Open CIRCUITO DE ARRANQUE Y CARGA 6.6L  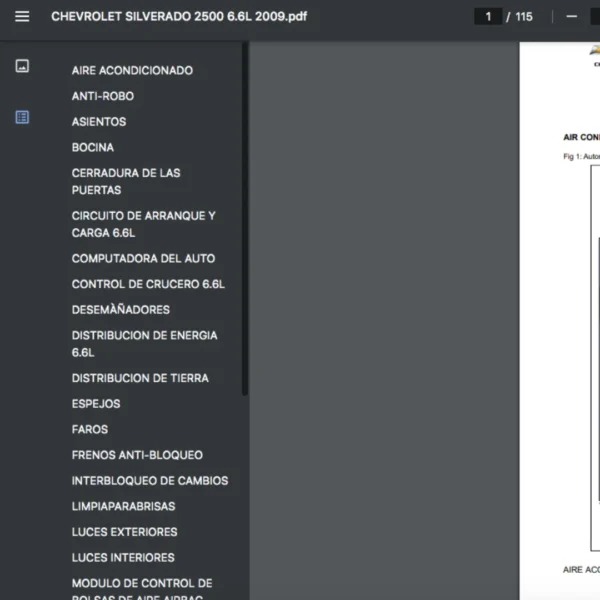coord(143,224)
